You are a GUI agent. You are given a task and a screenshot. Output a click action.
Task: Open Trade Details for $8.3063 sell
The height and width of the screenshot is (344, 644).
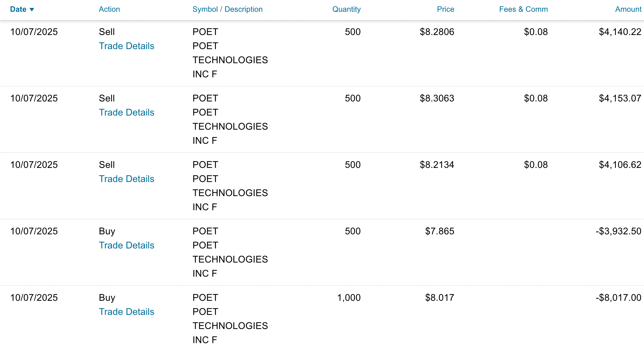click(x=126, y=112)
